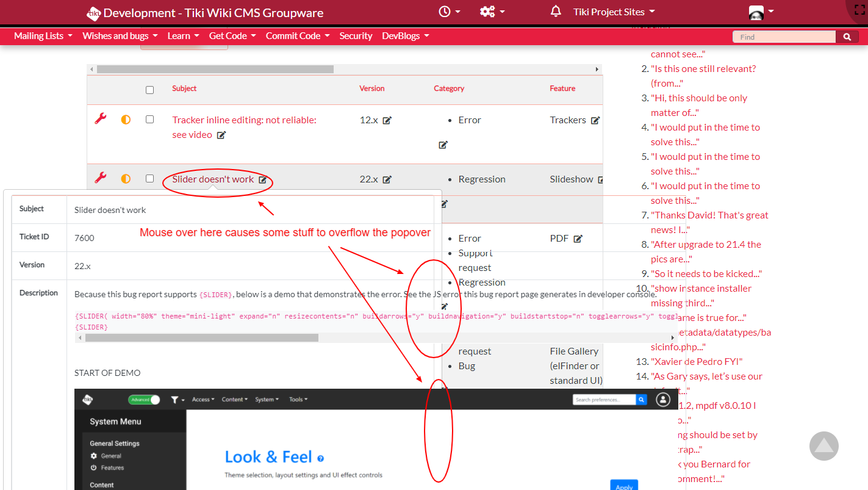The width and height of the screenshot is (868, 490).
Task: Click the orange half-circle icon on the Tracker inline editing row
Action: click(126, 120)
